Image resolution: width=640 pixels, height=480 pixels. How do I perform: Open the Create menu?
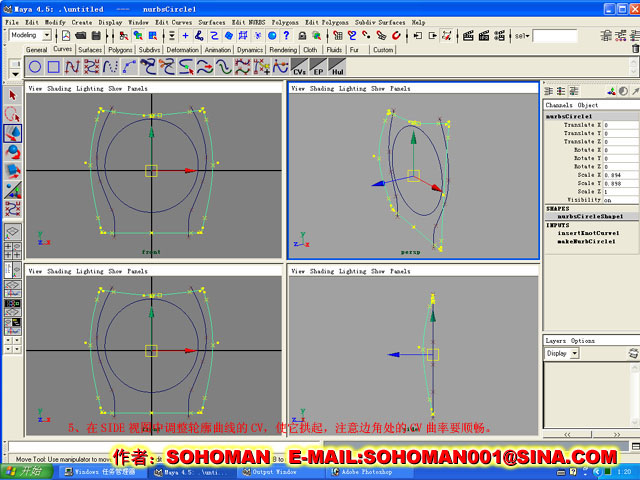click(82, 22)
